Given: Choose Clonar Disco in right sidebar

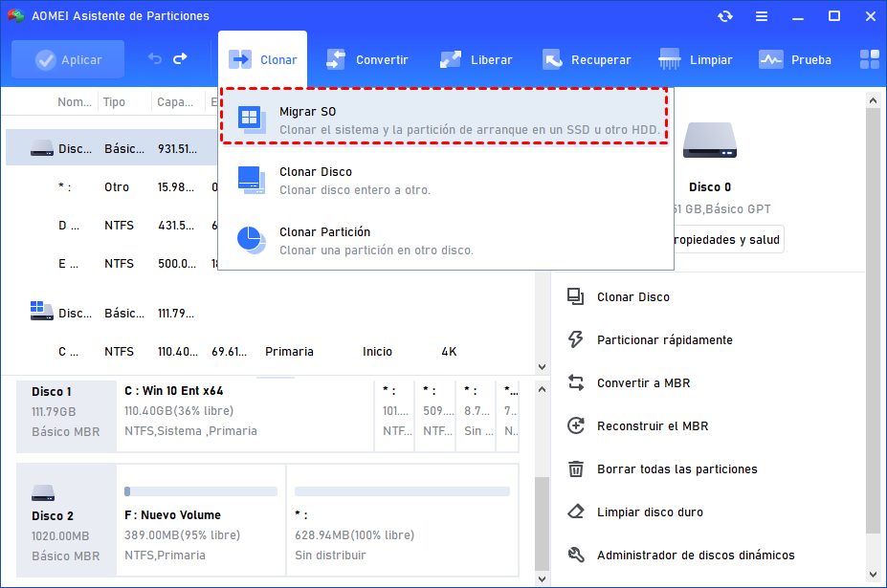Looking at the screenshot, I should click(633, 296).
